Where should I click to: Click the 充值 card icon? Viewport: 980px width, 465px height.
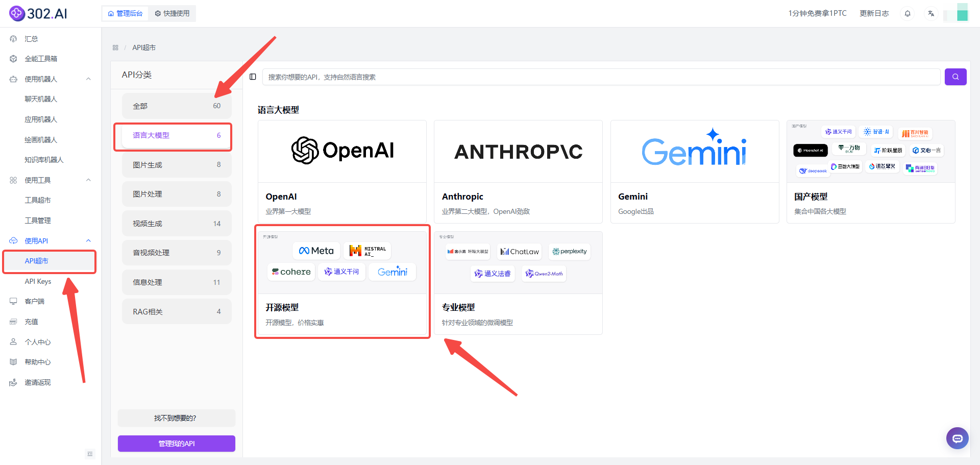(13, 322)
